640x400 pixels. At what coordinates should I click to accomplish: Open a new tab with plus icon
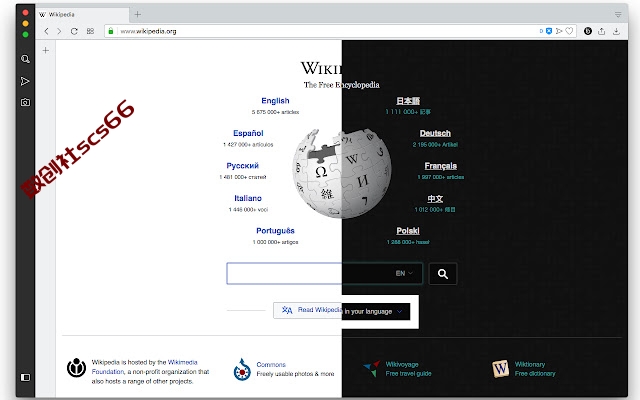point(138,15)
